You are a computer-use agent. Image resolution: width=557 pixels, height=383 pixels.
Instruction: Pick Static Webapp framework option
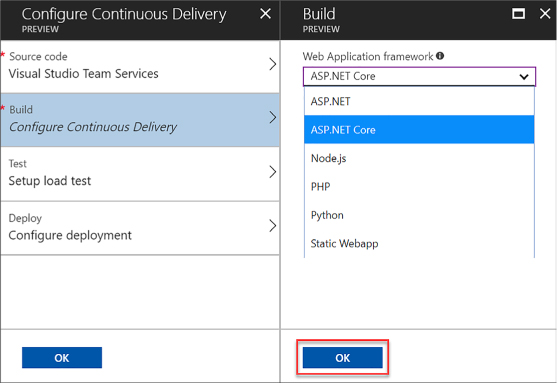click(x=419, y=243)
